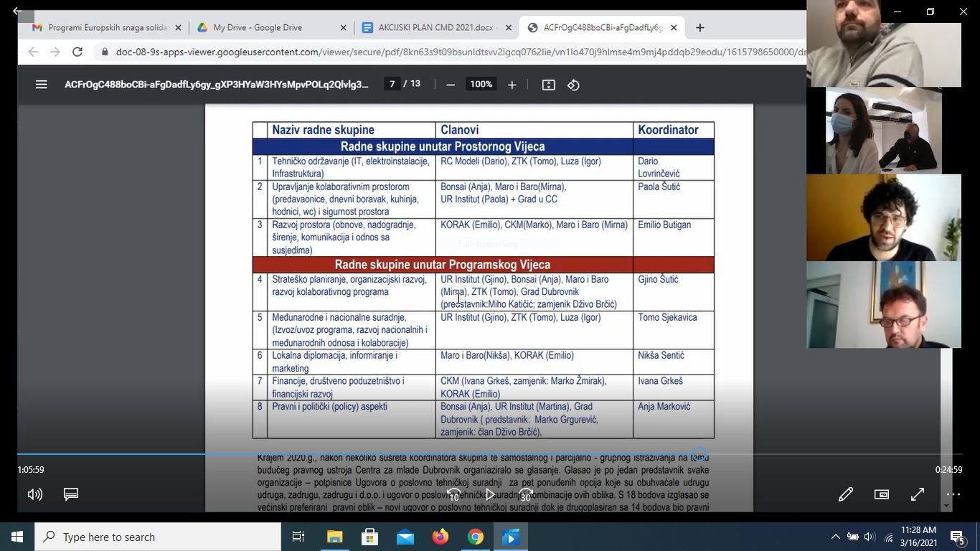980x551 pixels.
Task: Switch player to mini view
Action: pos(882,494)
